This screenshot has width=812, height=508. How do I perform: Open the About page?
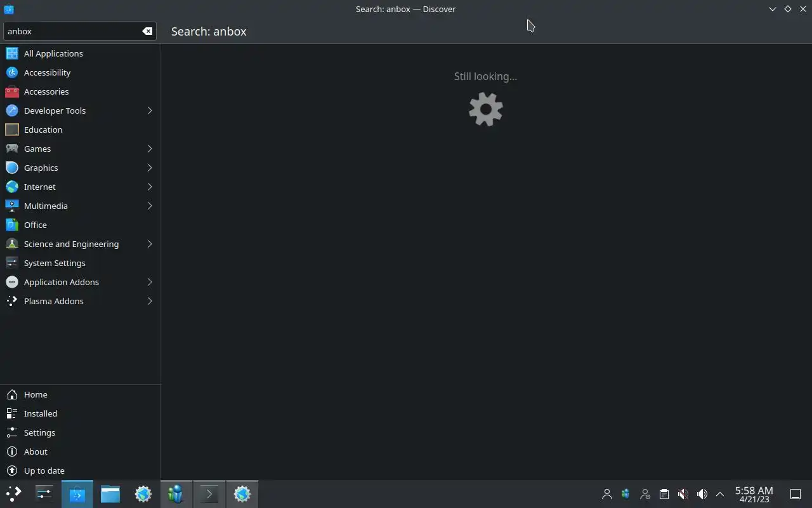point(80,451)
